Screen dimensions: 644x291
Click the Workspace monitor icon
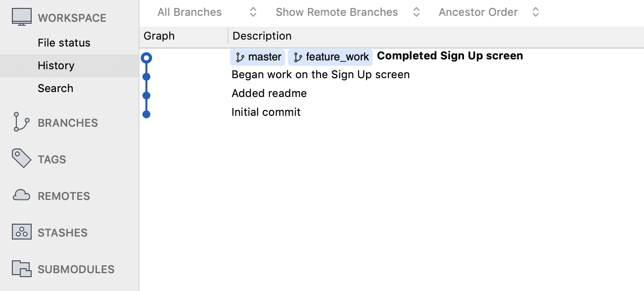[22, 17]
